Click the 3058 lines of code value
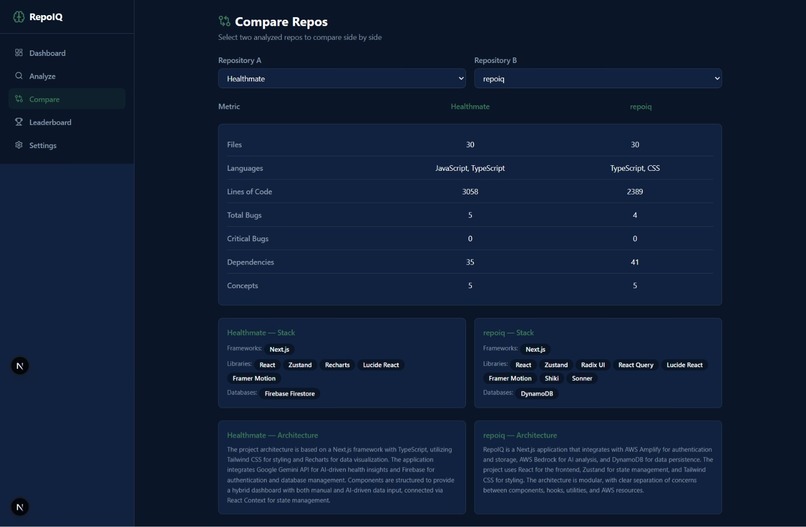Image resolution: width=806 pixels, height=527 pixels. (x=470, y=191)
